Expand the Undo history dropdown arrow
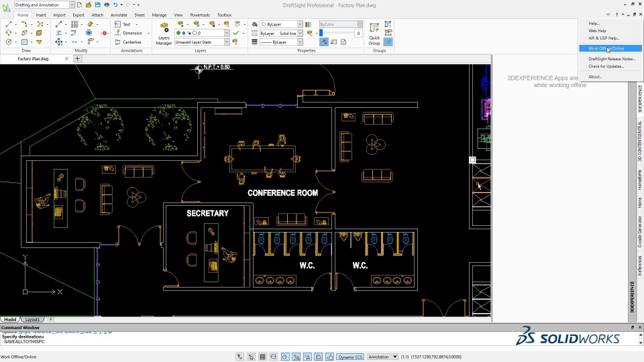 click(x=121, y=5)
